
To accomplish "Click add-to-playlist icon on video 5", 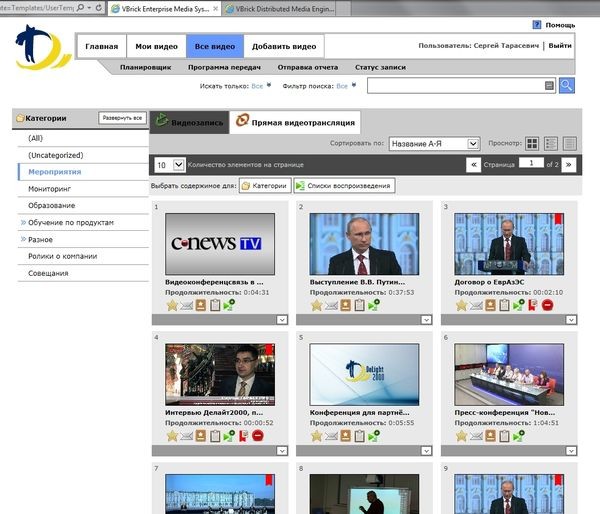I will click(x=373, y=436).
